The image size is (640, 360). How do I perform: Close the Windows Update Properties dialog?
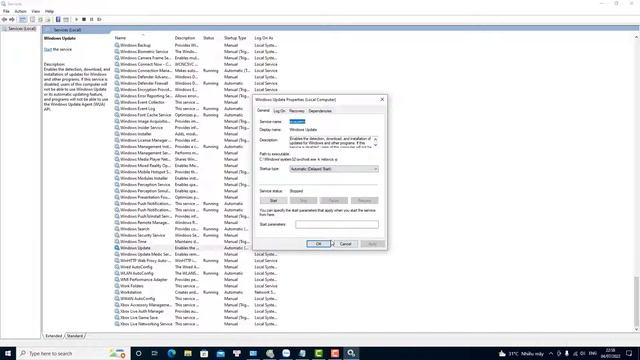tap(382, 100)
